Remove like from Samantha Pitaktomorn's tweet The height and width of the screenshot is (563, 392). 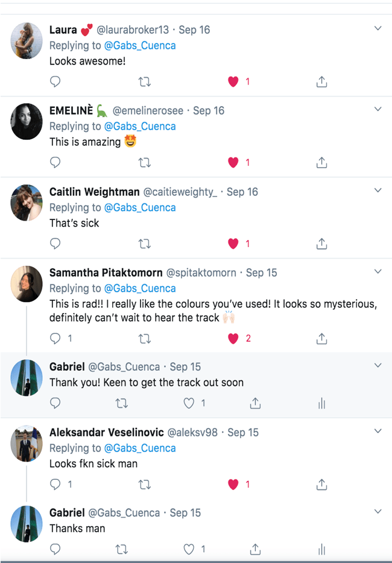click(233, 339)
